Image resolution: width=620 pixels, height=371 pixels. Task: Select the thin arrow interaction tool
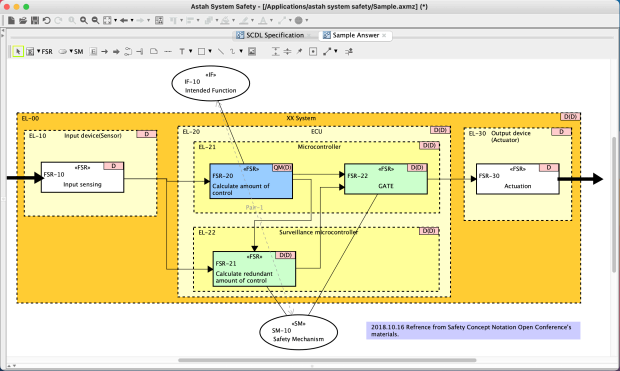pos(104,51)
